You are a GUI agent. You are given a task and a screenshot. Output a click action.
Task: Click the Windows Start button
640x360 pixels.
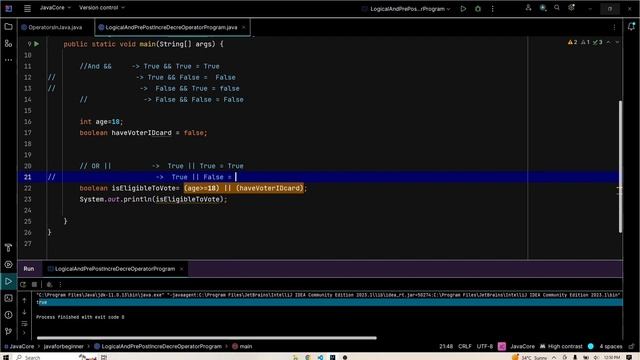(x=6, y=357)
